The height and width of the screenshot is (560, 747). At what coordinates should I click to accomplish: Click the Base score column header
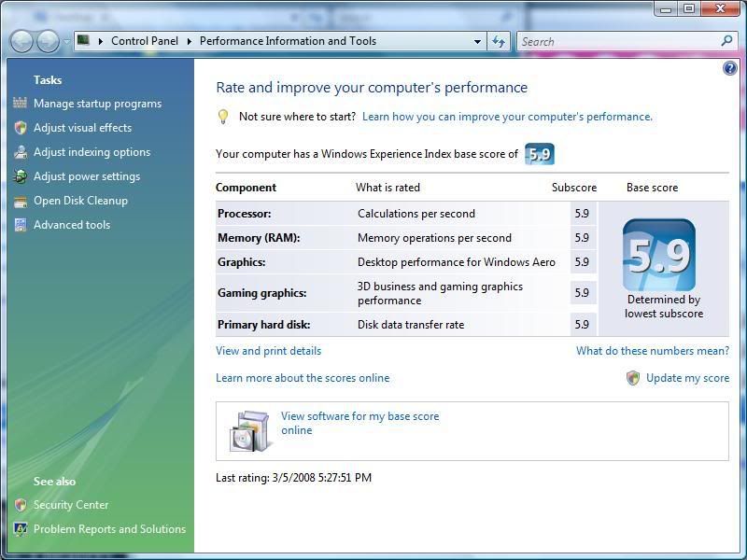[x=652, y=188]
